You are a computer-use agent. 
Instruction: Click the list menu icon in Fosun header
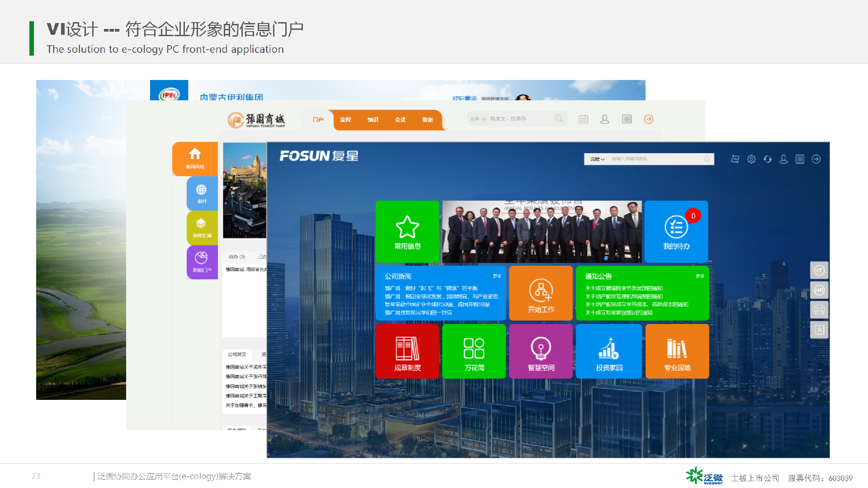point(800,159)
